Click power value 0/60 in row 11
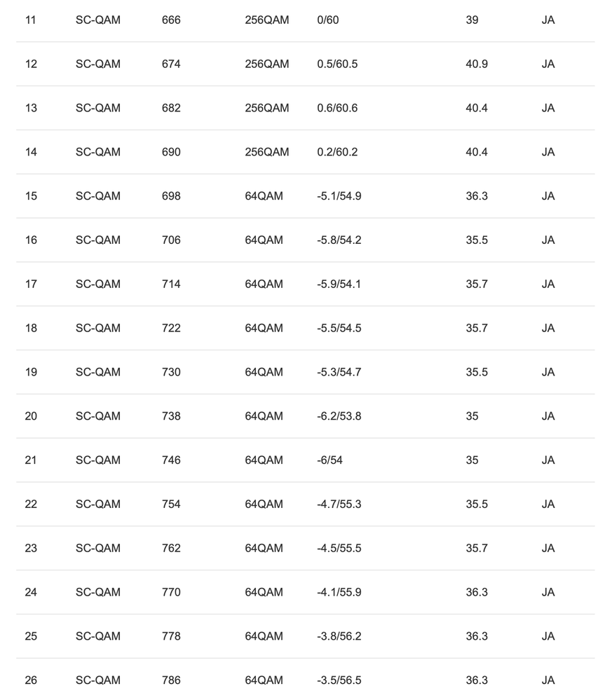 [328, 20]
